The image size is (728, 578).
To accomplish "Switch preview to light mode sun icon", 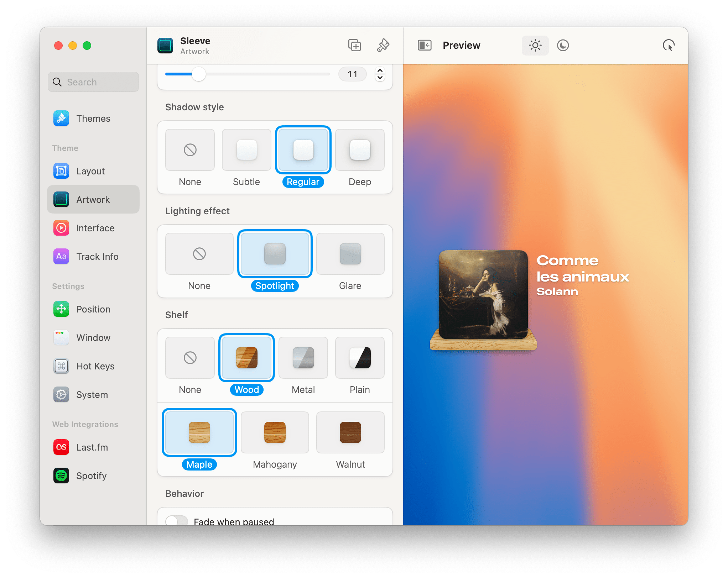I will (x=535, y=46).
